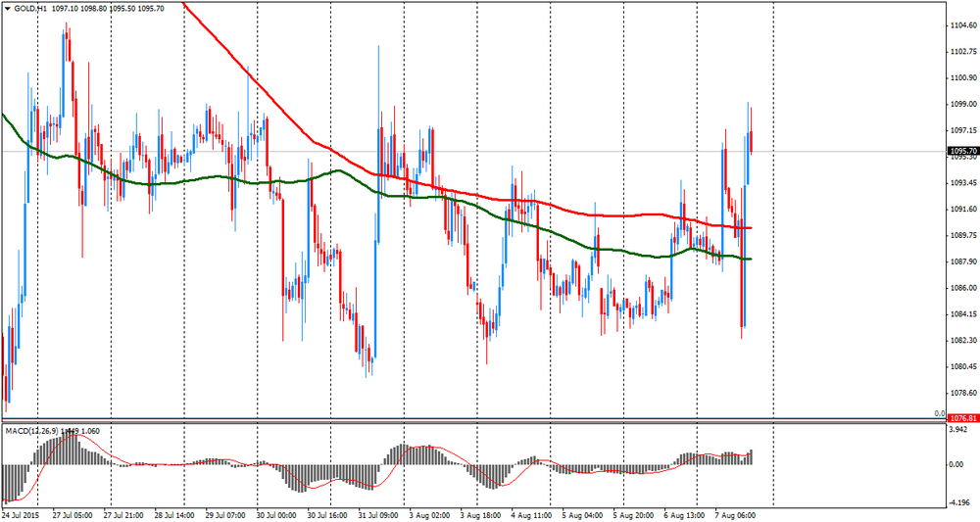Click the 0.0 level label above 1076.81
Image resolution: width=980 pixels, height=522 pixels.
(x=940, y=413)
